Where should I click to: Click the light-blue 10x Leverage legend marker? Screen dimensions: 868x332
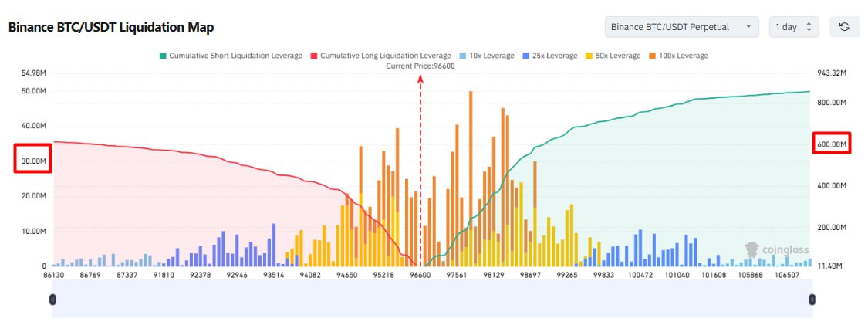coord(462,56)
